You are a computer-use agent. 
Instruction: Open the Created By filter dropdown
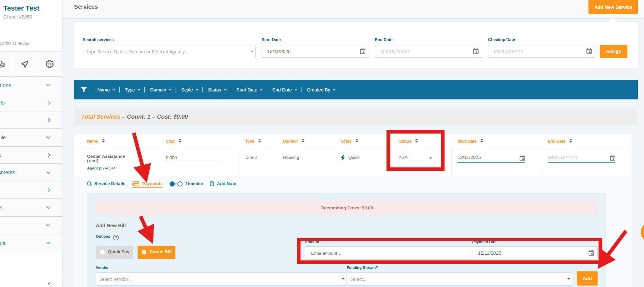pos(321,90)
